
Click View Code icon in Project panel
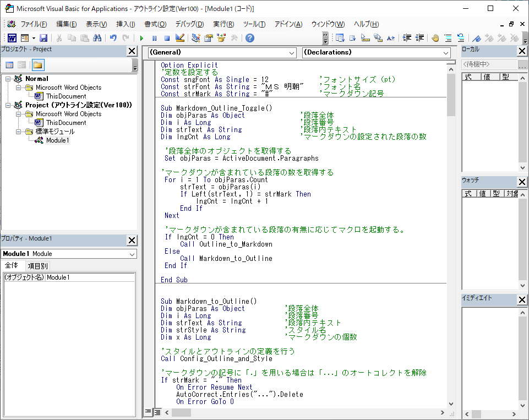pos(9,65)
